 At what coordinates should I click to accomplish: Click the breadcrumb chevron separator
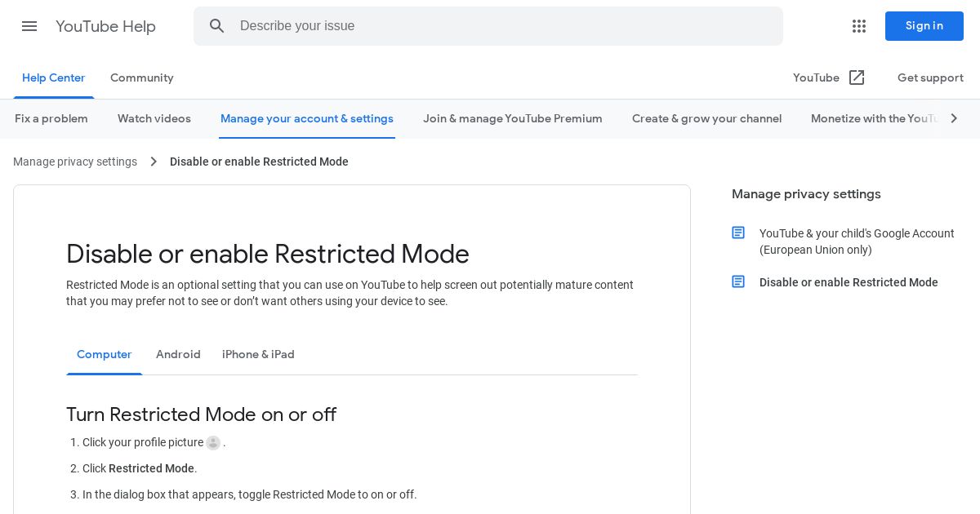click(154, 162)
